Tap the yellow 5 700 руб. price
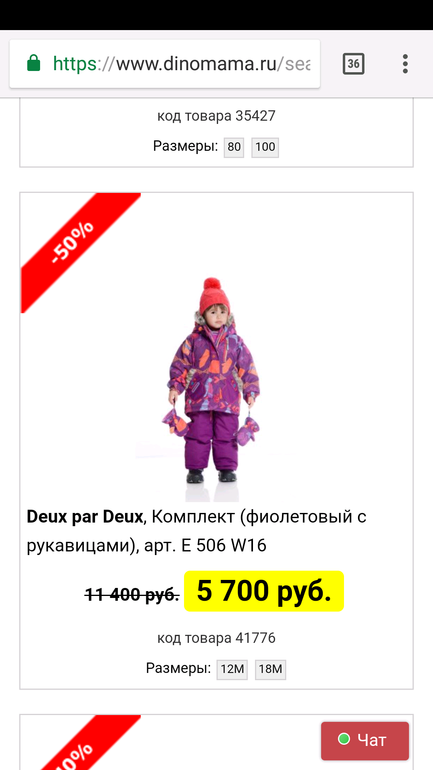The height and width of the screenshot is (770, 433). pyautogui.click(x=264, y=591)
